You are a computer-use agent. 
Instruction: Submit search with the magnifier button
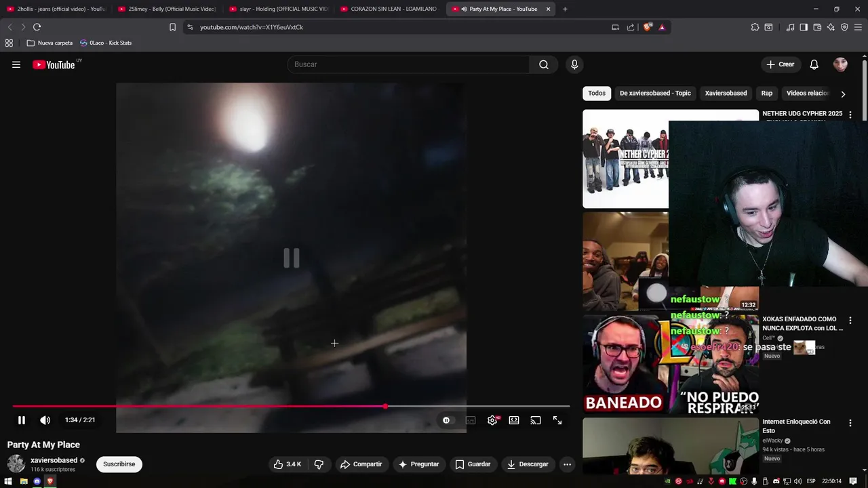click(544, 64)
